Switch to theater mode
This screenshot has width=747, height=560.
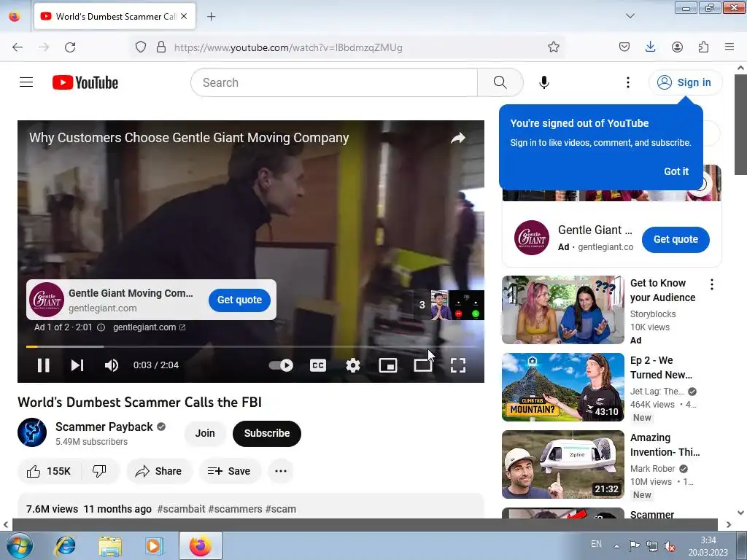[x=423, y=365]
